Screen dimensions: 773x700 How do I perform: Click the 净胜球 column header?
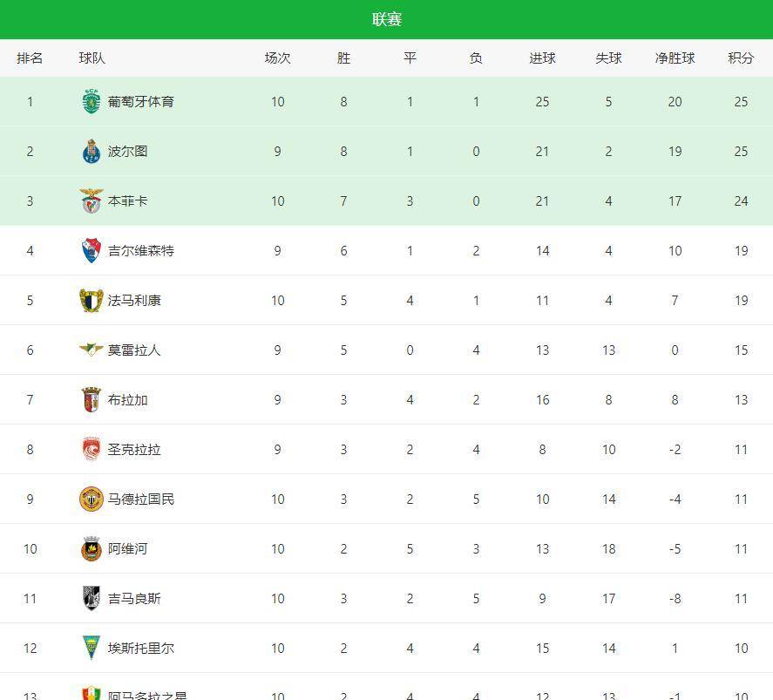coord(675,58)
